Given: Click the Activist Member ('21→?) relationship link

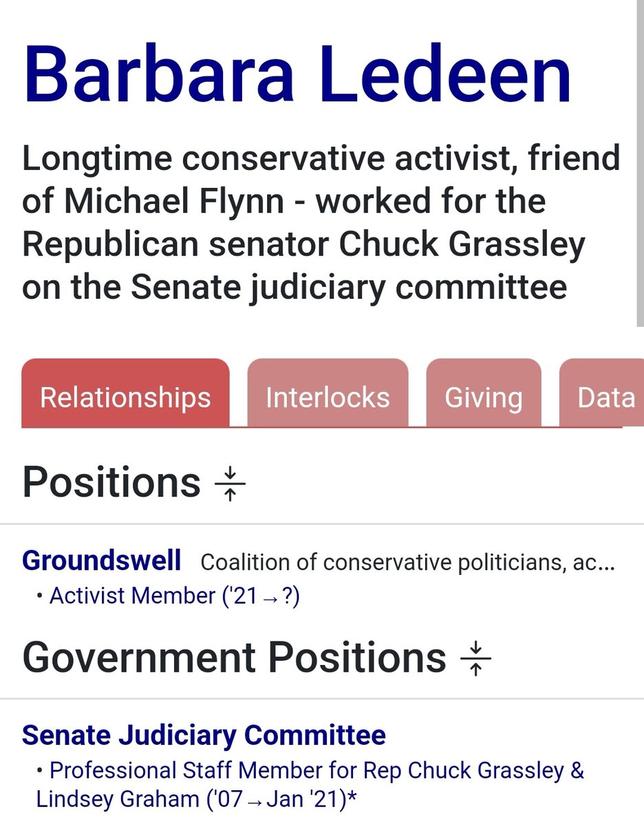Looking at the screenshot, I should (x=175, y=595).
